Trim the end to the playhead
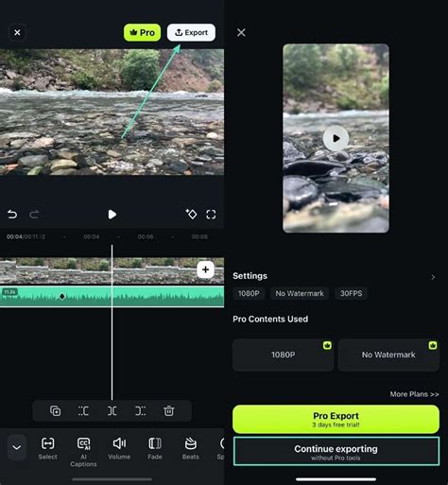The width and height of the screenshot is (448, 485). tap(140, 410)
